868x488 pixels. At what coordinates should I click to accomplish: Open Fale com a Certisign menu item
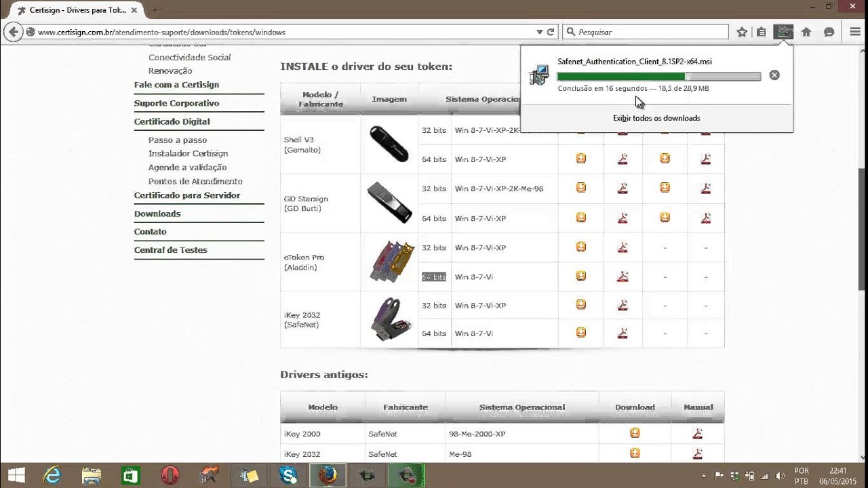[176, 85]
